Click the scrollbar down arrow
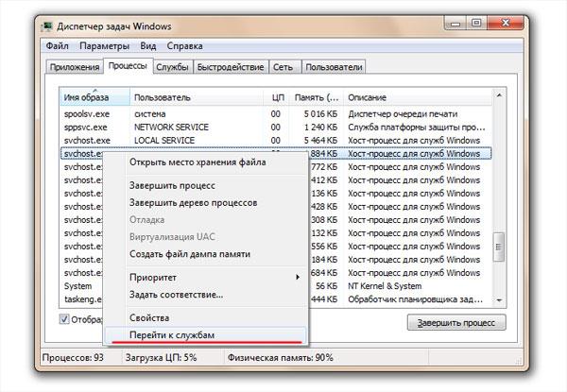The width and height of the screenshot is (567, 392). (499, 300)
